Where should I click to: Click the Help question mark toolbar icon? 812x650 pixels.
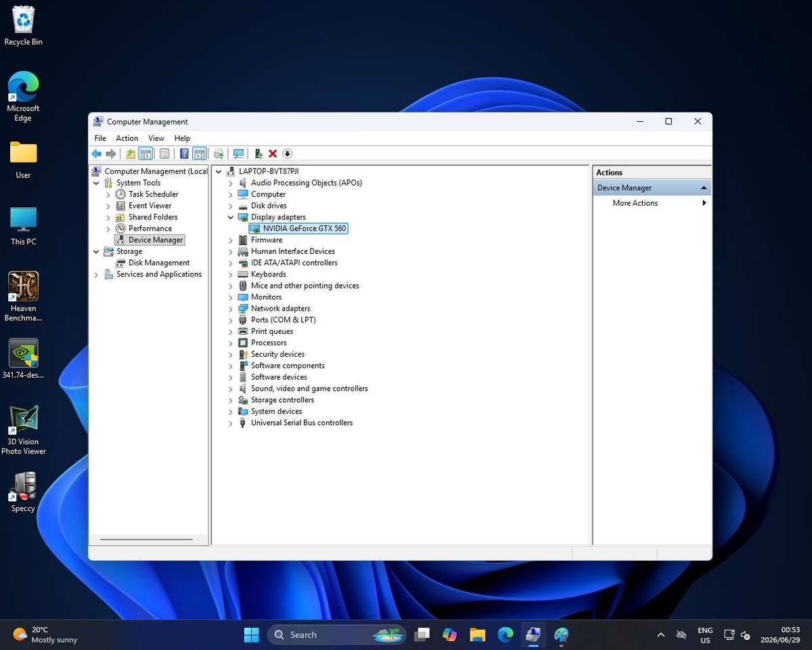(184, 154)
